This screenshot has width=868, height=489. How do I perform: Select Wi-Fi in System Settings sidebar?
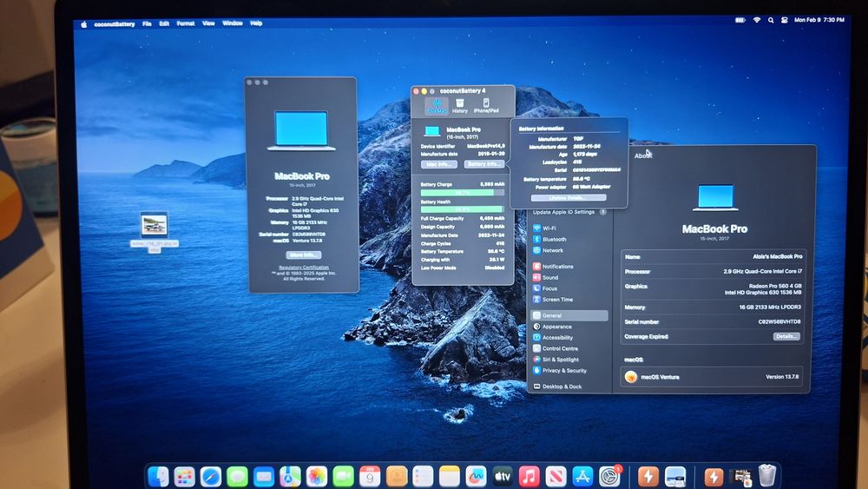pos(569,228)
